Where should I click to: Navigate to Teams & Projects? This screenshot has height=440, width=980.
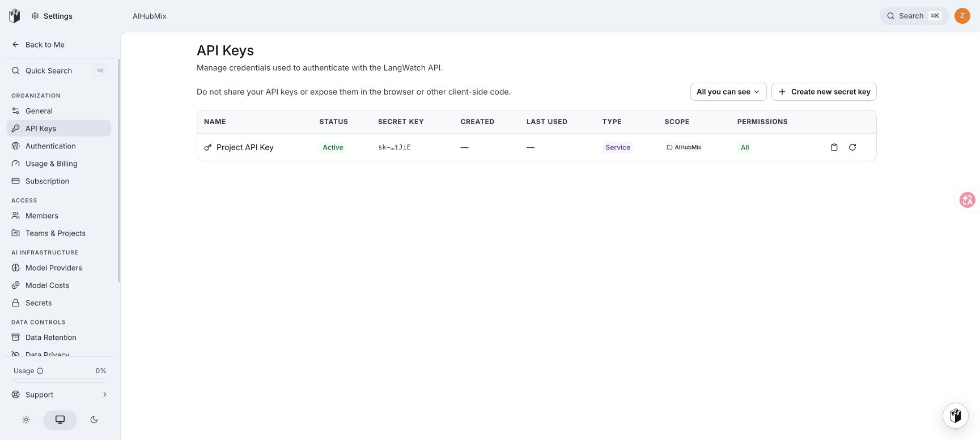[59, 233]
